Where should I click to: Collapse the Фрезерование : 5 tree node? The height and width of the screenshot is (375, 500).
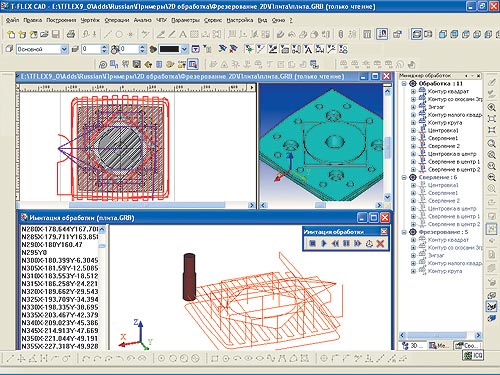tap(404, 232)
